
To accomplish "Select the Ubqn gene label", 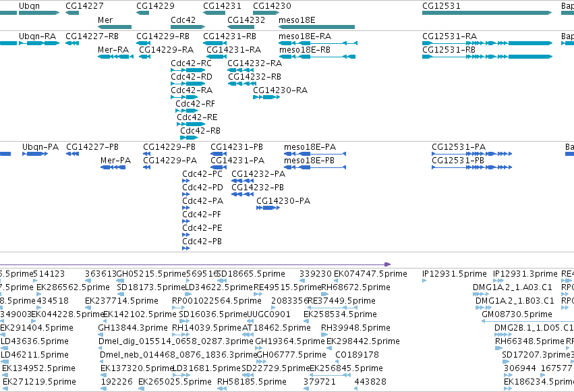I will pos(29,6).
